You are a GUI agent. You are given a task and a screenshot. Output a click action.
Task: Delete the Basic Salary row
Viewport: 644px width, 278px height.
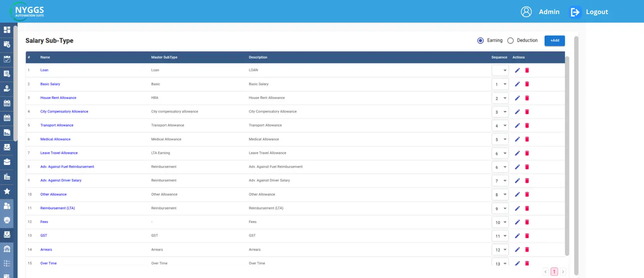click(x=527, y=84)
